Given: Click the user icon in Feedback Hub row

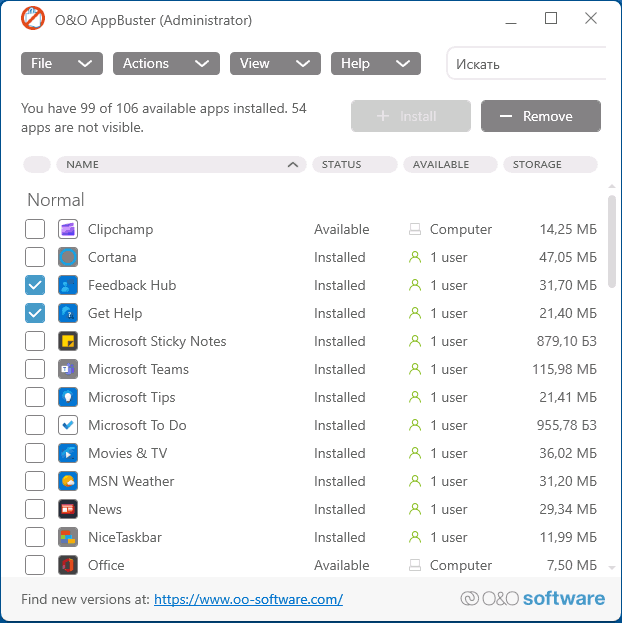Looking at the screenshot, I should coord(415,285).
